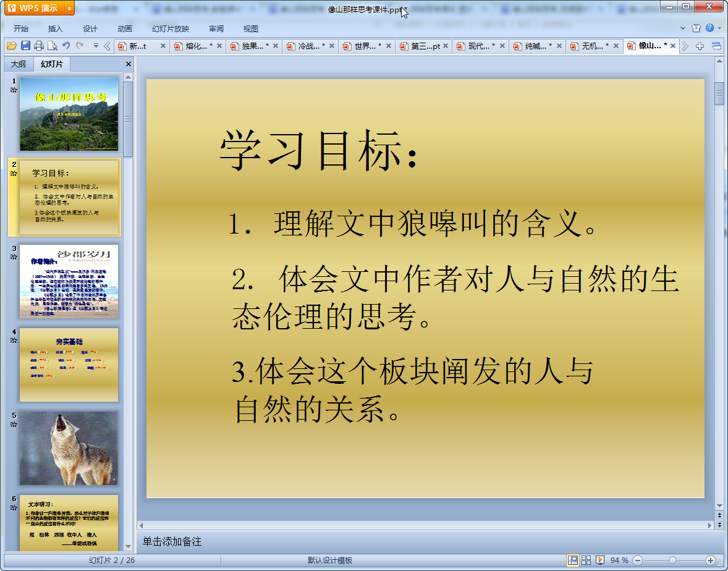The width and height of the screenshot is (728, 571).
Task: Open the 插入 menu
Action: [x=56, y=29]
